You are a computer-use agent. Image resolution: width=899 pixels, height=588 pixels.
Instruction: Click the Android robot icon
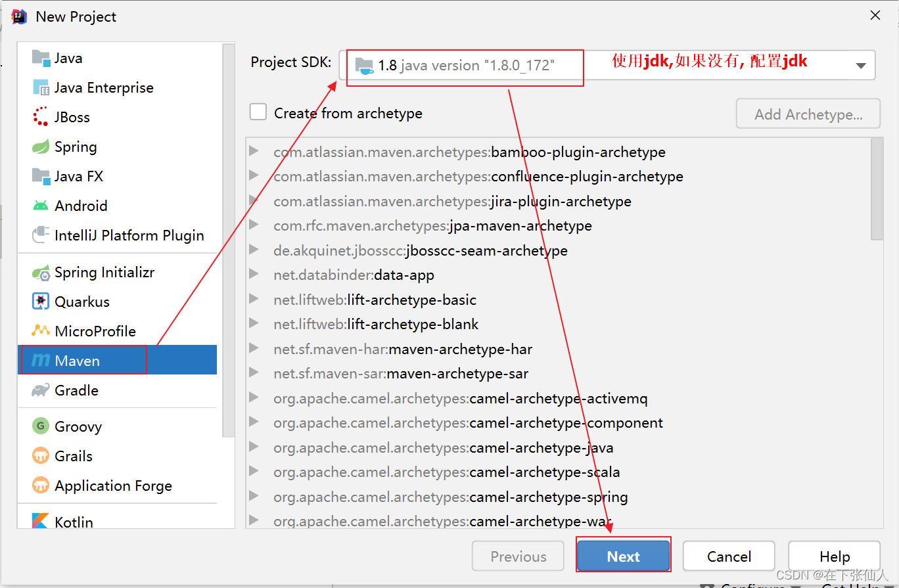[41, 206]
